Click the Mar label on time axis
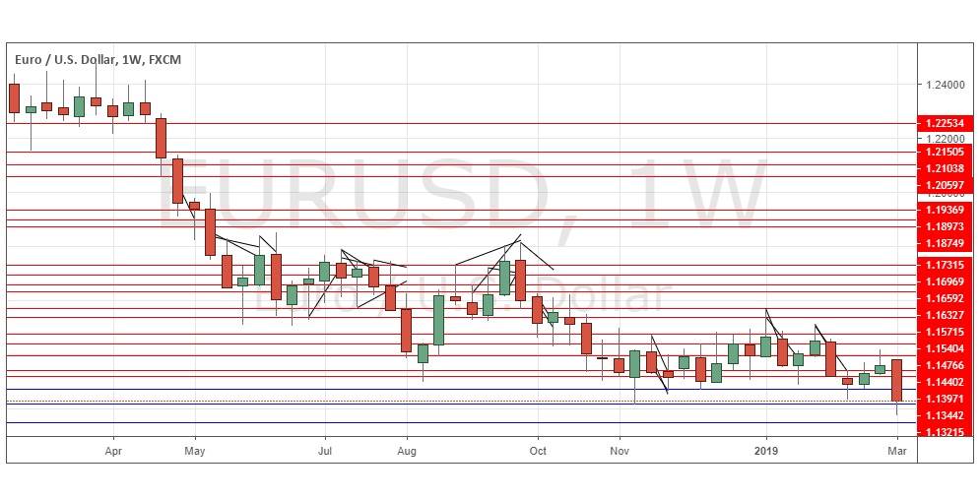The height and width of the screenshot is (499, 980). click(897, 451)
